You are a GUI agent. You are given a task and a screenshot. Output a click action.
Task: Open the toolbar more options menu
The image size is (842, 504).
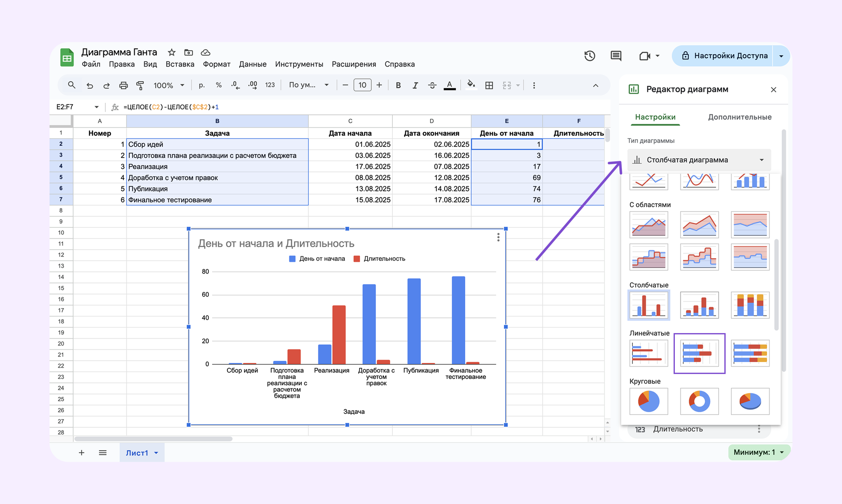click(x=534, y=85)
